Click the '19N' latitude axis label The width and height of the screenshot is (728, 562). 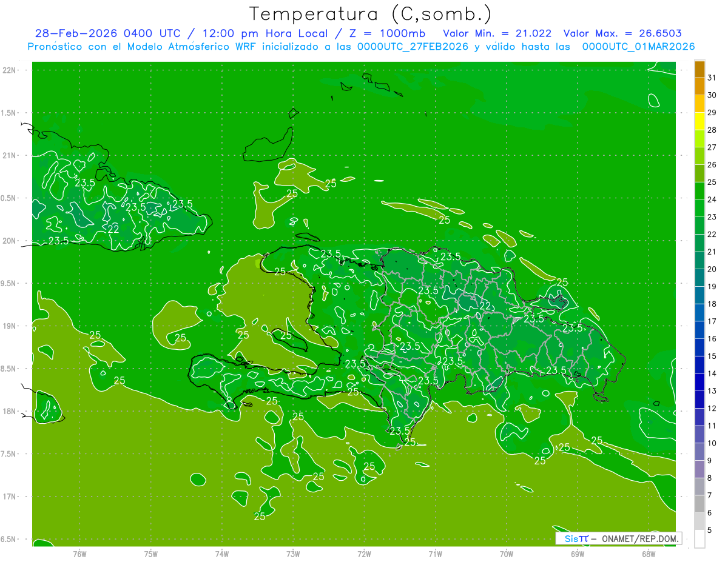[x=10, y=326]
